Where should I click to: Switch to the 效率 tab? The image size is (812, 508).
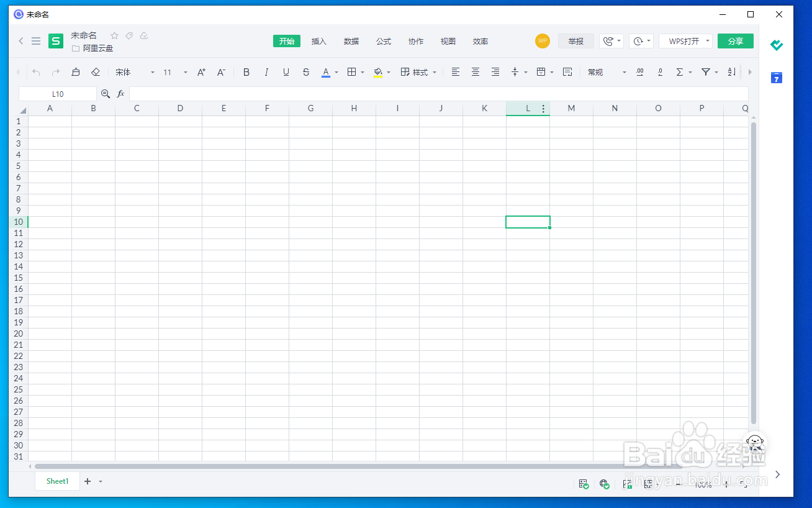pyautogui.click(x=480, y=41)
